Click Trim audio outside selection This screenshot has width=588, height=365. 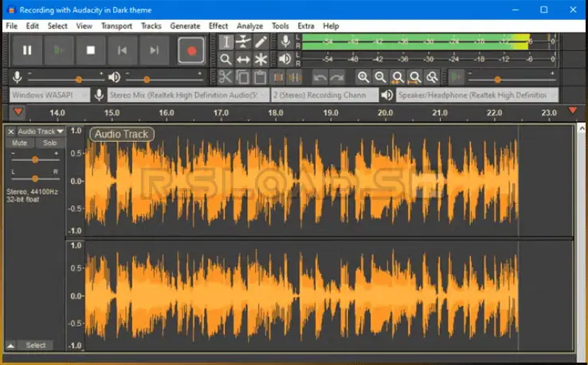[277, 77]
